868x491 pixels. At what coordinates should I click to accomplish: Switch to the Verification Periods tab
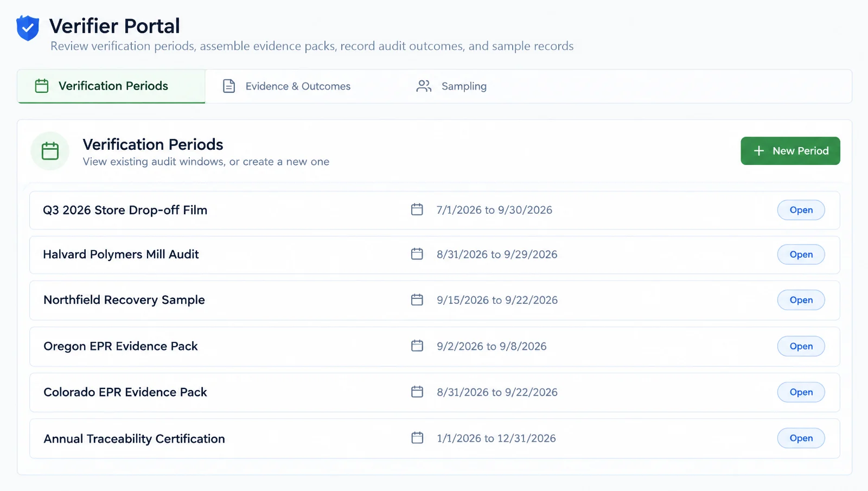coord(111,86)
